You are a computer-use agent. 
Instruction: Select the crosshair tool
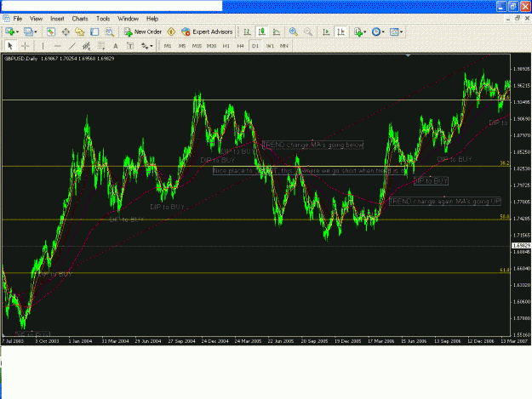(25, 46)
